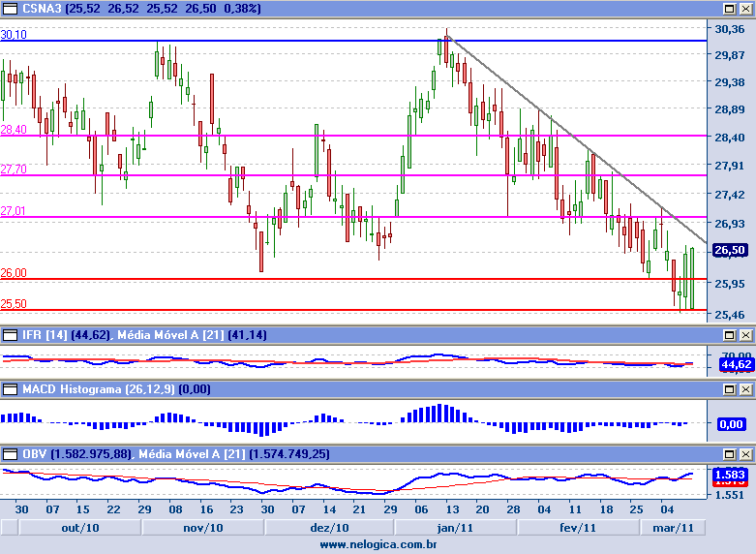Maximize the MACD Histograma panel
This screenshot has height=554, width=756.
point(732,389)
